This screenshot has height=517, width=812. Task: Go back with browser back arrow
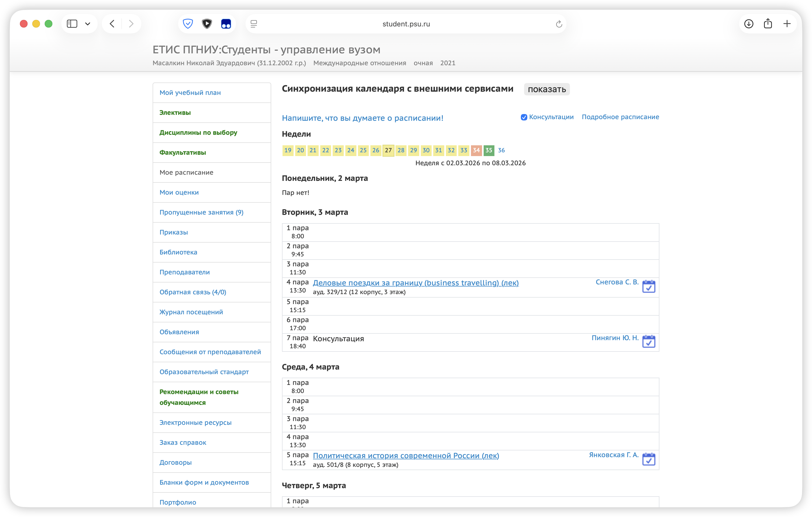(112, 24)
